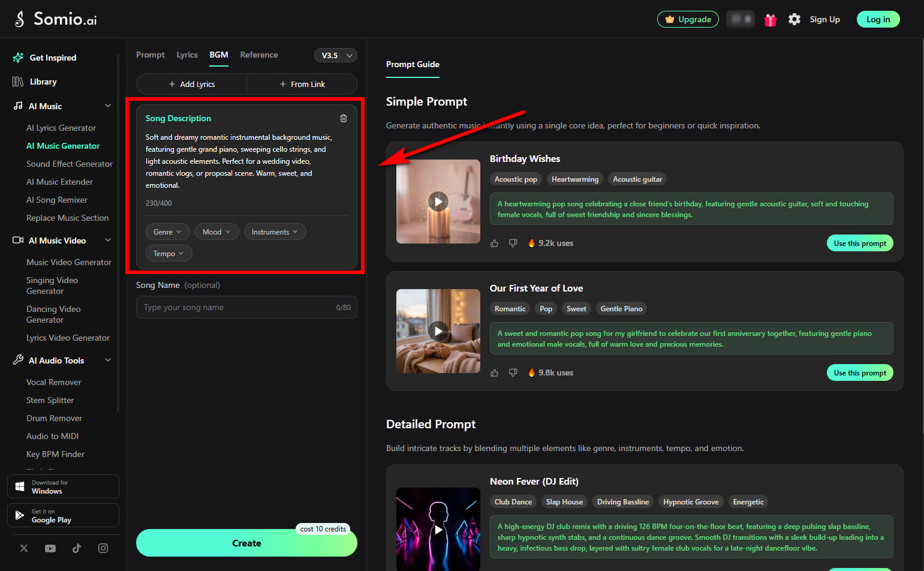Download for Windows button
The height and width of the screenshot is (571, 924).
click(63, 486)
